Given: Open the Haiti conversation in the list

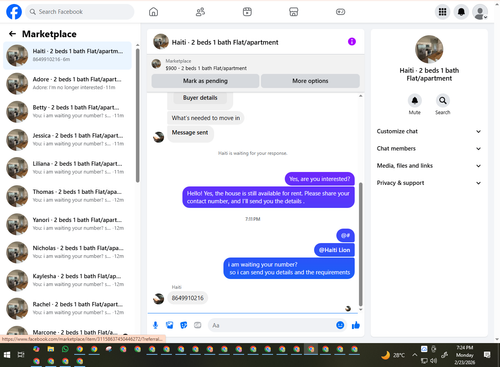Looking at the screenshot, I should click(67, 55).
